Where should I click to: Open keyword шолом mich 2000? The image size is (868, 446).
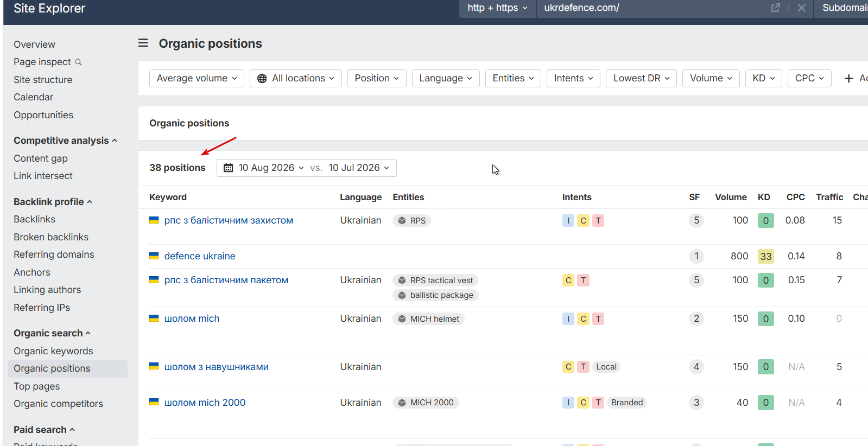(205, 403)
